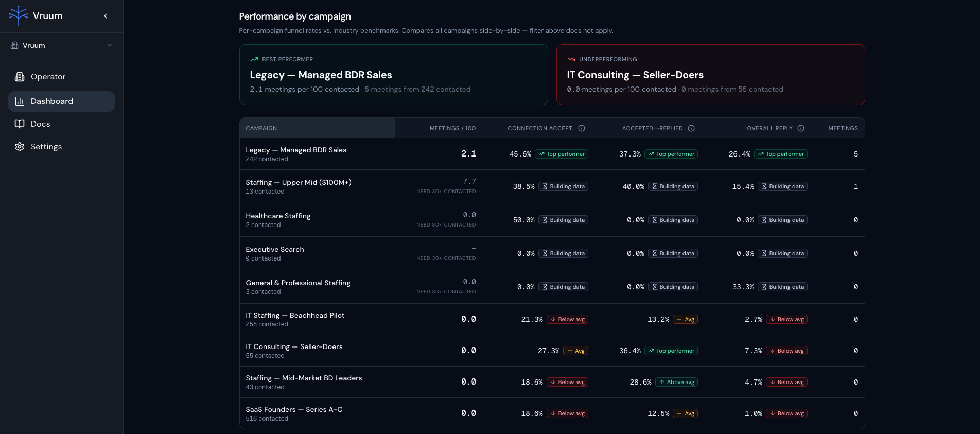Screen dimensions: 980x434
Task: Click the Campaign column header
Action: (261, 128)
